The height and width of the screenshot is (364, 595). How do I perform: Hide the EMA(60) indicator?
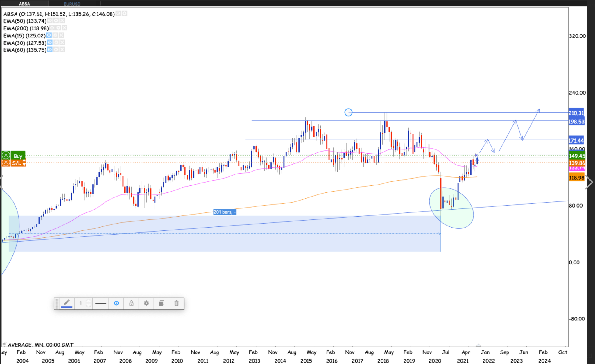tap(50, 50)
